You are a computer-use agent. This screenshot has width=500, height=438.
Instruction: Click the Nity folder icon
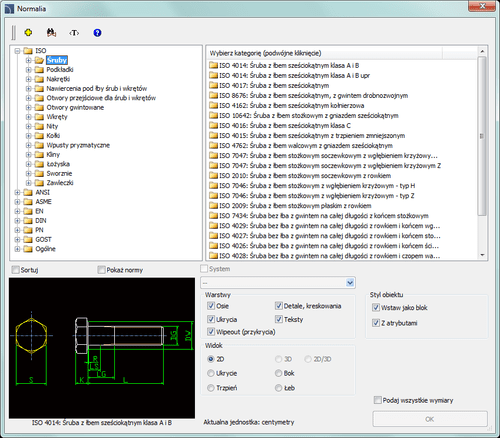click(x=39, y=126)
